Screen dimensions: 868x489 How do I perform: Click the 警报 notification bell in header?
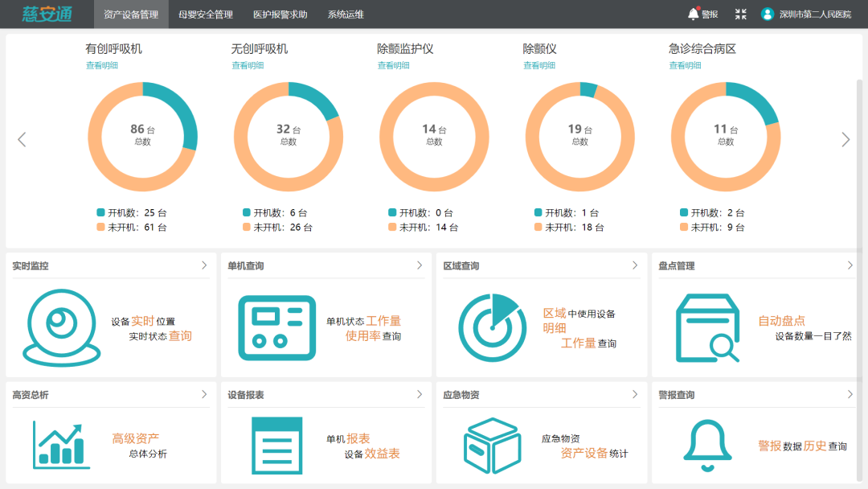(694, 14)
